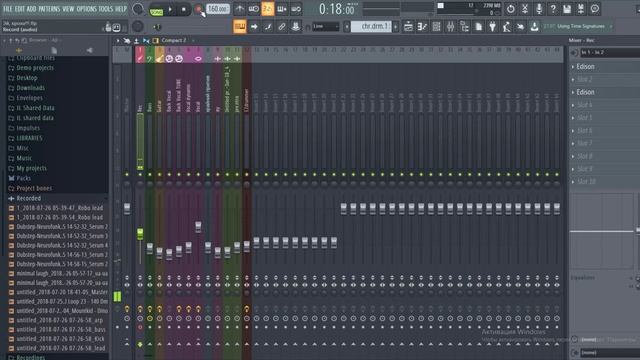Click the 0:18:00 time display
This screenshot has width=640, height=360.
[x=337, y=9]
